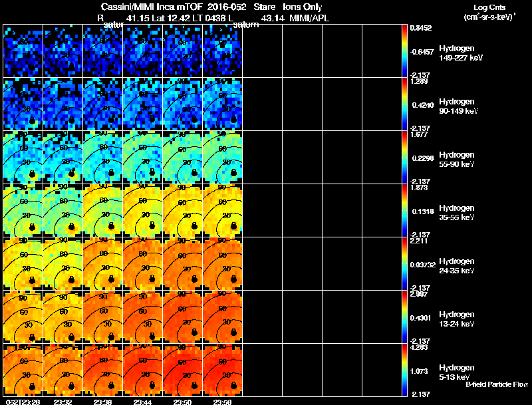This screenshot has height=405, width=532.
Task: Click the '23:56' time axis label
Action: tap(222, 402)
